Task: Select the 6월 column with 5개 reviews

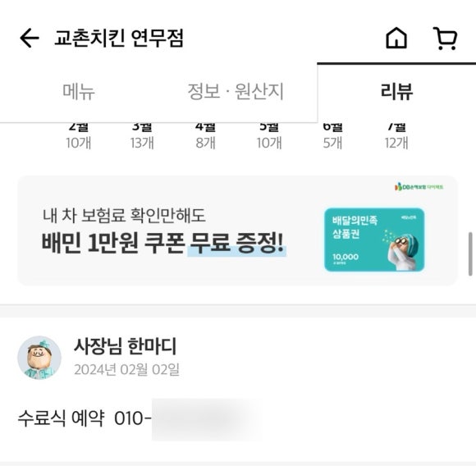Action: pyautogui.click(x=332, y=136)
